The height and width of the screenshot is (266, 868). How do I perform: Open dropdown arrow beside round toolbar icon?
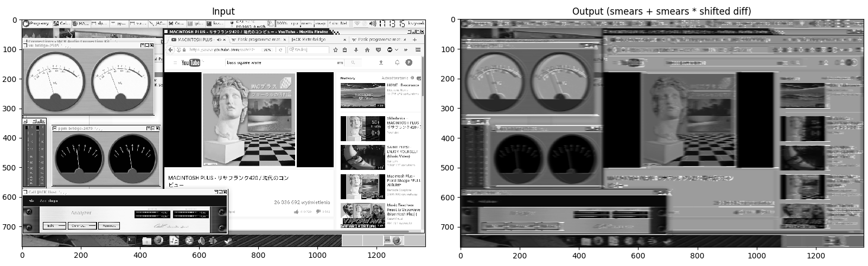coord(397,50)
